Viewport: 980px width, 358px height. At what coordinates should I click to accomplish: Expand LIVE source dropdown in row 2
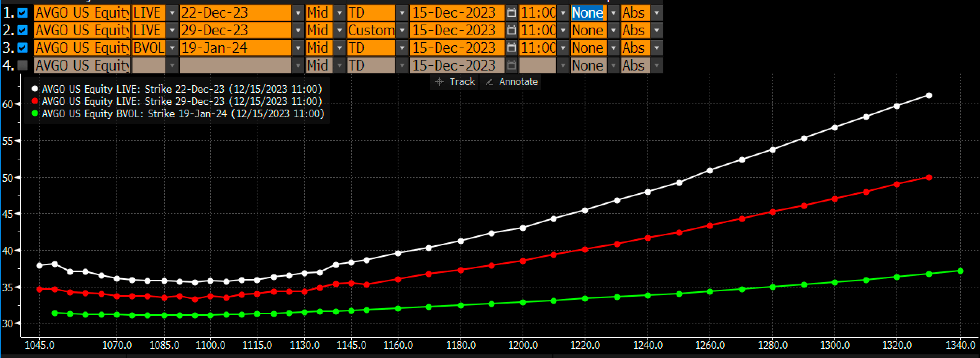pyautogui.click(x=172, y=30)
